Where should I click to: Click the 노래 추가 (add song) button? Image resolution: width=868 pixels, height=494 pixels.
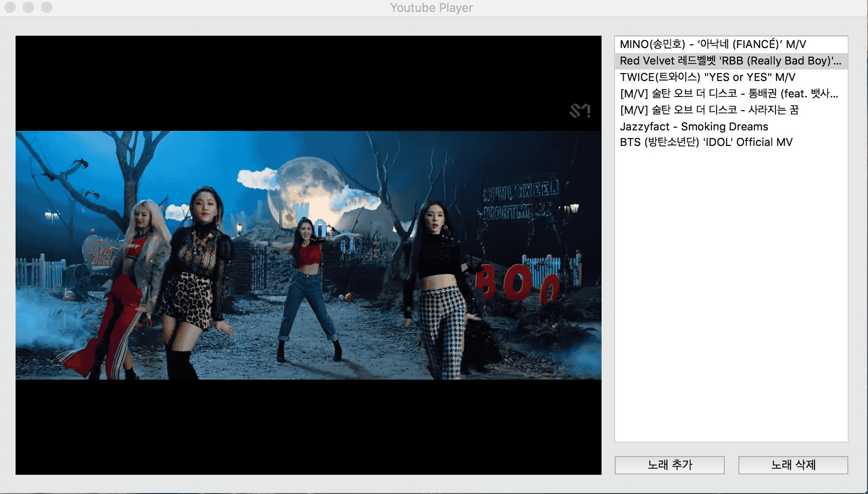(x=669, y=465)
